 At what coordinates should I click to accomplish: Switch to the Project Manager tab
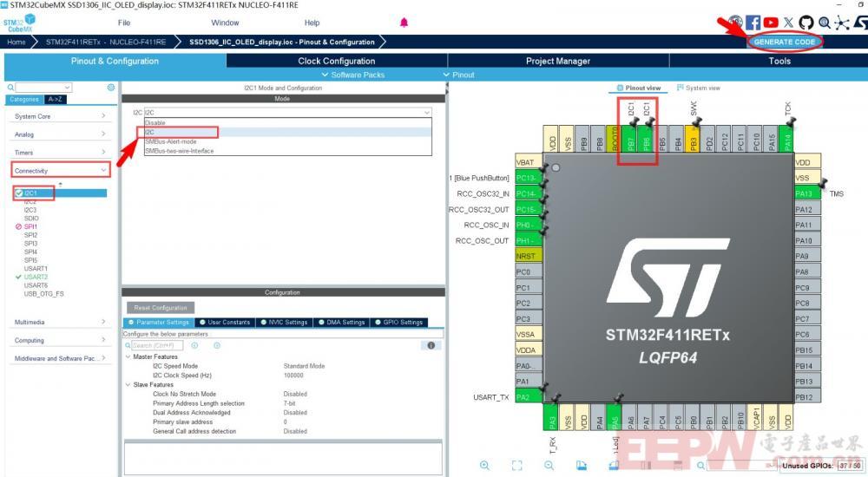coord(558,61)
